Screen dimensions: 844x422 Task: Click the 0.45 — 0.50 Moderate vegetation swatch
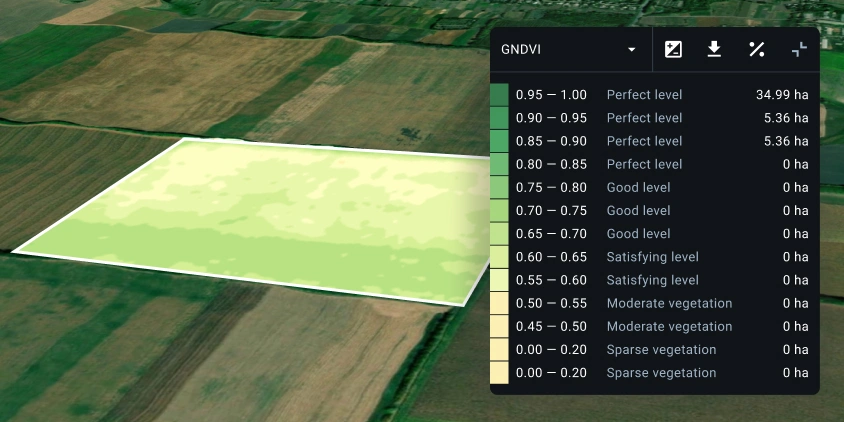coord(499,326)
